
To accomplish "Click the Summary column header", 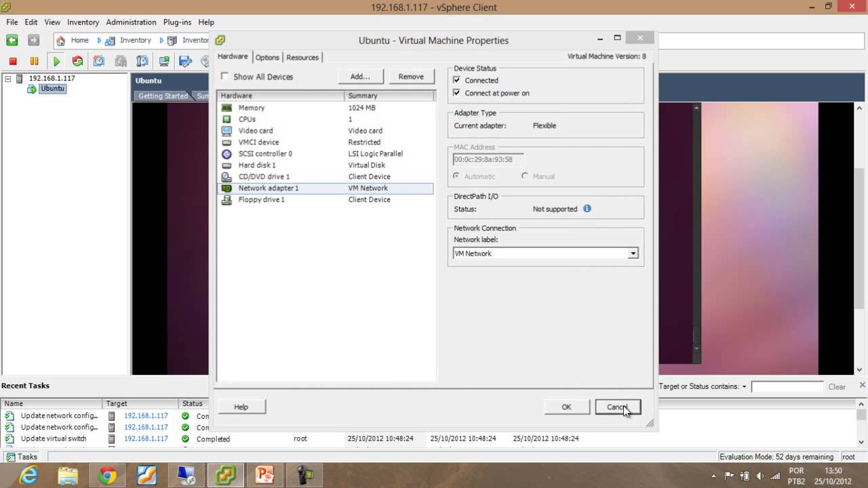I will coord(389,96).
